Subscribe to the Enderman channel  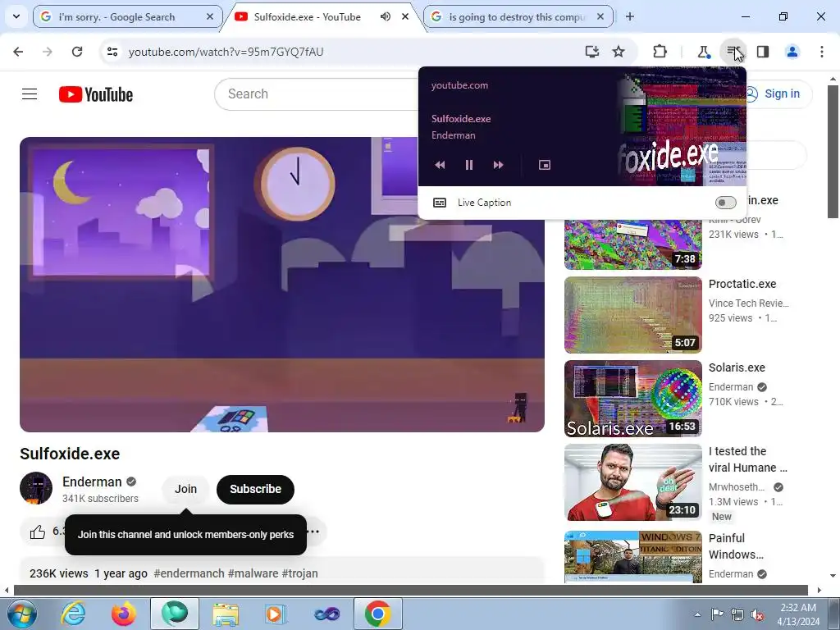point(256,489)
